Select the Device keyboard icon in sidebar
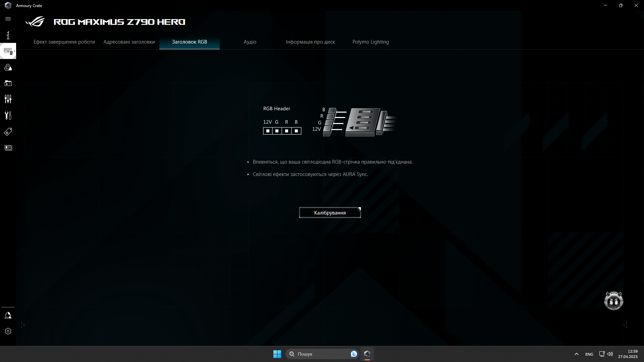 point(8,51)
